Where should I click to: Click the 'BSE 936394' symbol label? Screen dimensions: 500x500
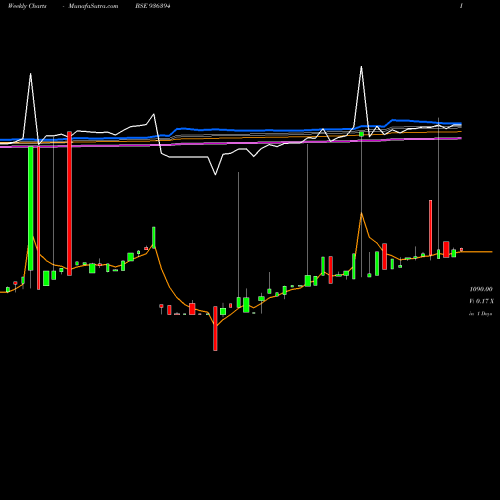pos(153,6)
